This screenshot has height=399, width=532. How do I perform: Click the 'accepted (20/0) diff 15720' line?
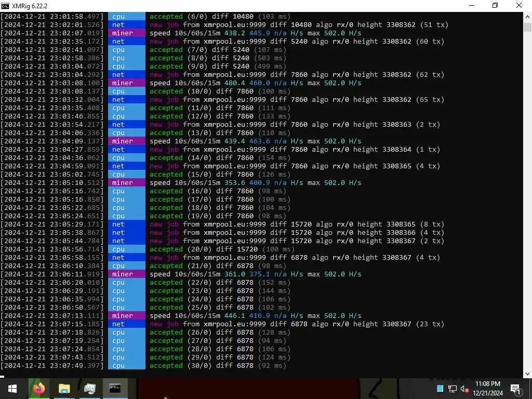click(x=222, y=249)
